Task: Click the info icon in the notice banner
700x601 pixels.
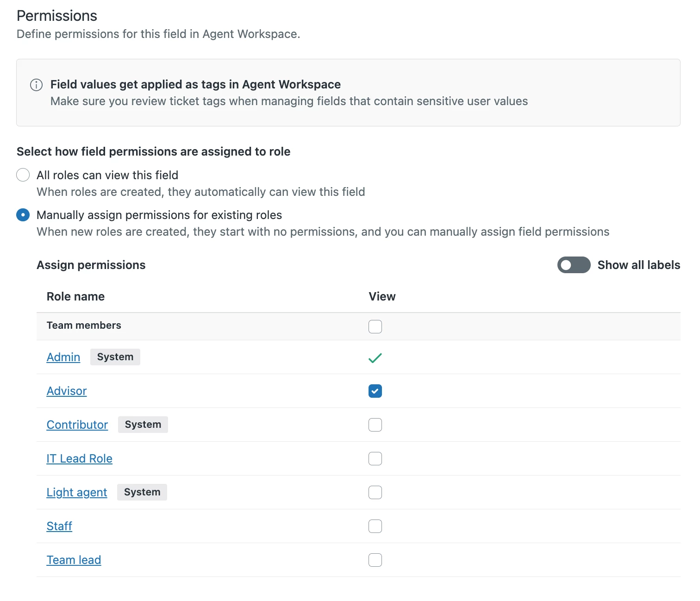Action: [x=36, y=85]
